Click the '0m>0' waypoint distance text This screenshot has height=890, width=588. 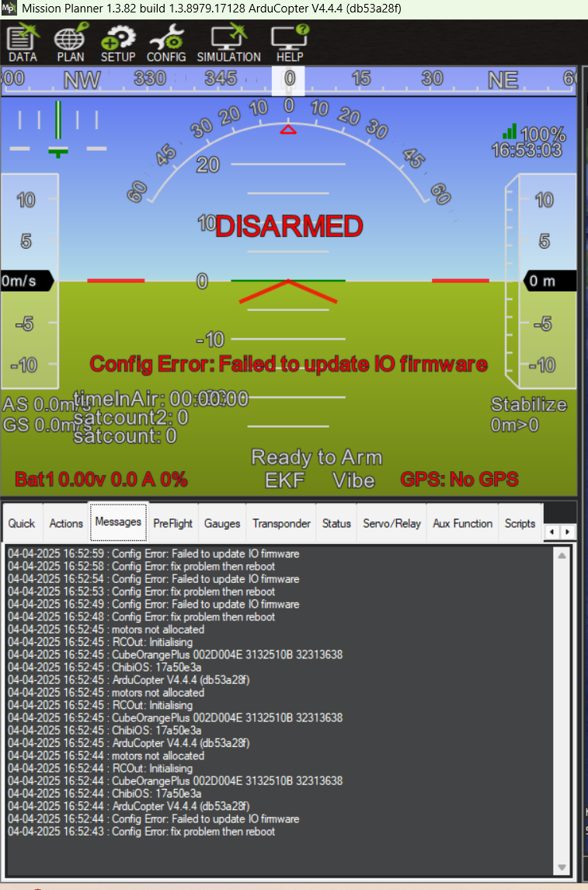(x=515, y=424)
